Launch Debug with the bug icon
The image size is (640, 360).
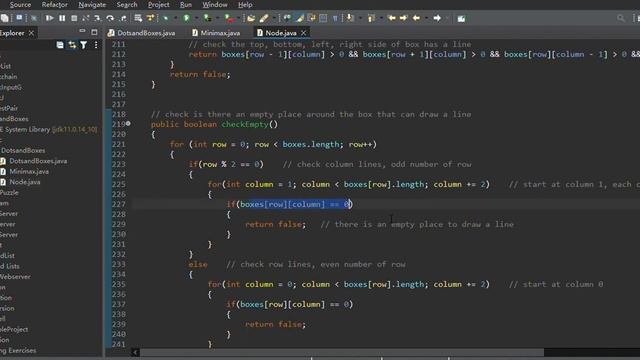[x=165, y=18]
